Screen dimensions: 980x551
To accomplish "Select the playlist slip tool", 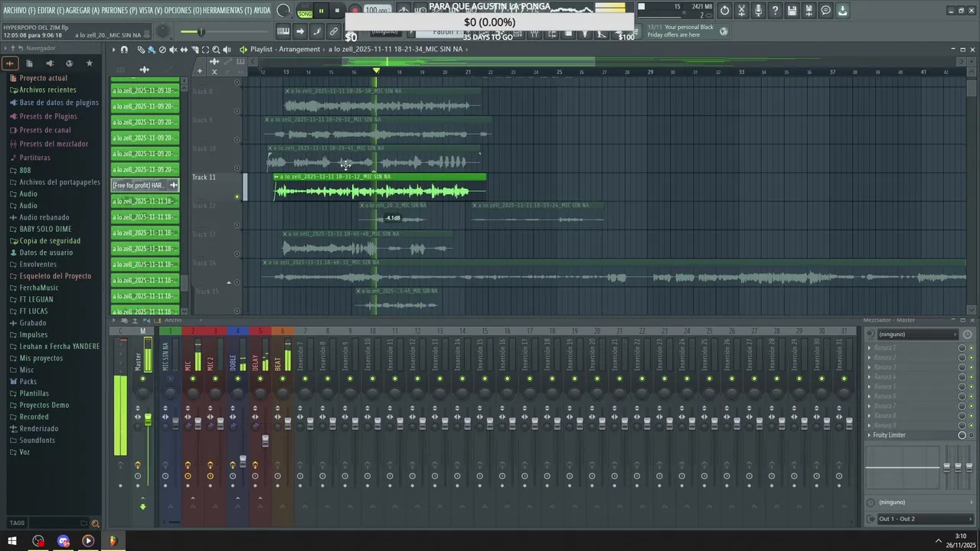I will click(183, 50).
